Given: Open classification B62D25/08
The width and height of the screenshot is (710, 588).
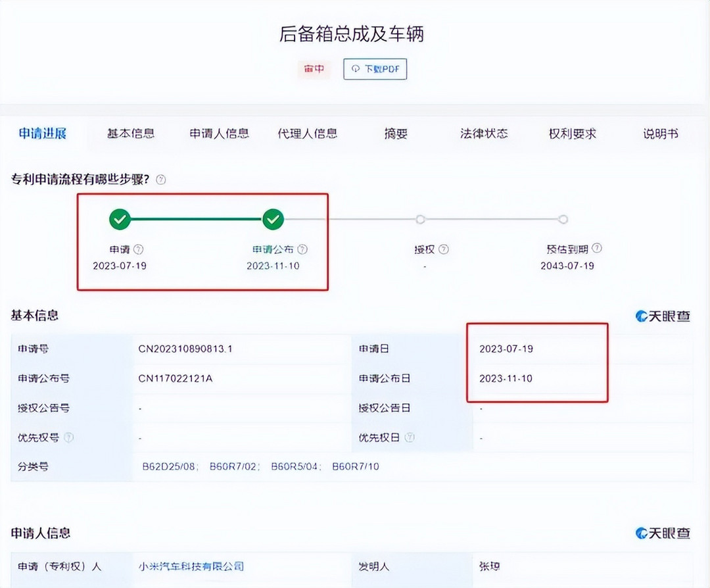Looking at the screenshot, I should (x=170, y=466).
